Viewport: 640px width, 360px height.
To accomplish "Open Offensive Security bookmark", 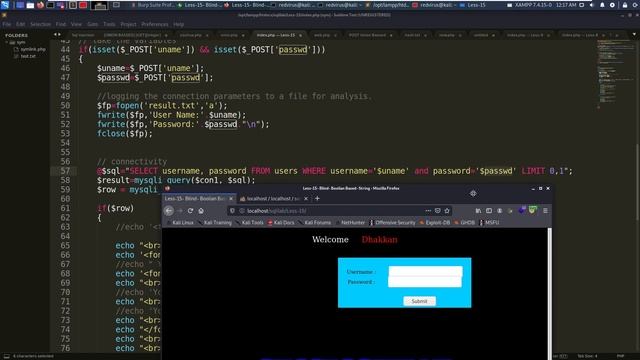I will [x=393, y=222].
